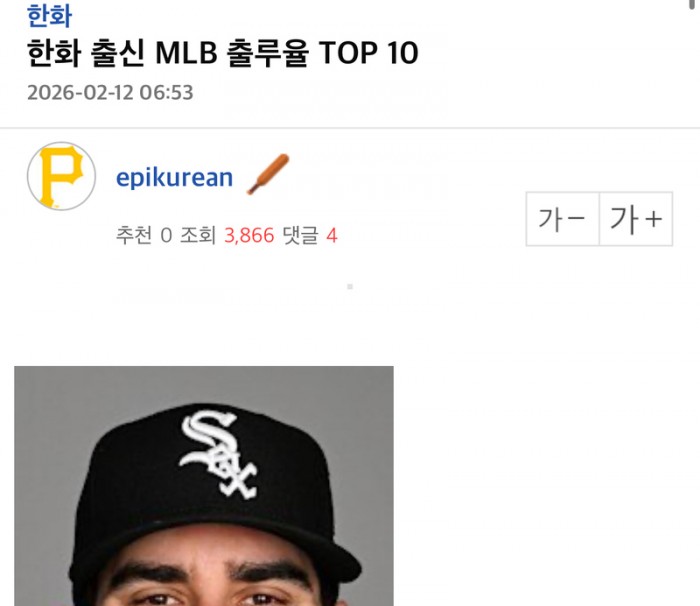The image size is (700, 606).
Task: Open the 한화 category link
Action: 49,16
